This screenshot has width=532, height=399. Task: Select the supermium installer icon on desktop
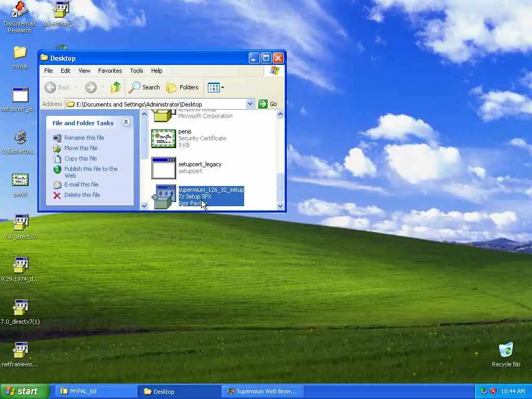61,14
